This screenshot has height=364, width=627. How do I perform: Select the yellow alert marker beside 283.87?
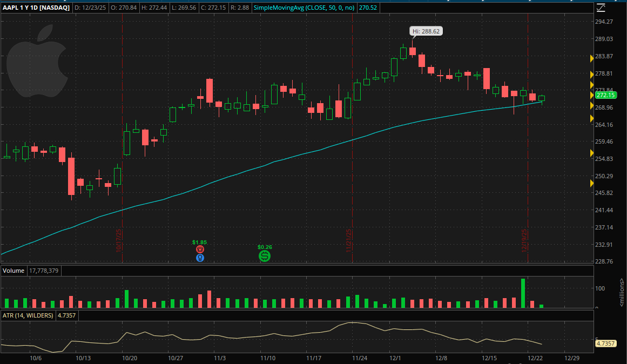(x=592, y=59)
